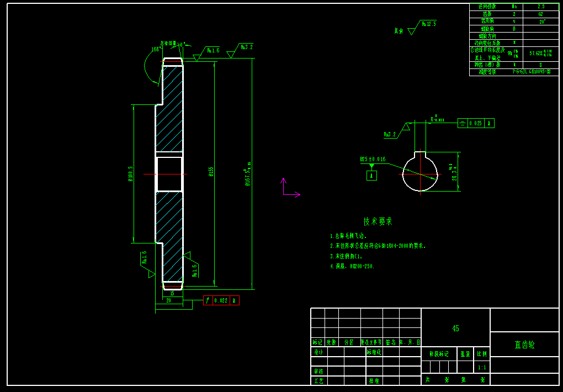The image size is (563, 392).
Task: Click the 工艺 cell in the title block
Action: tap(319, 380)
